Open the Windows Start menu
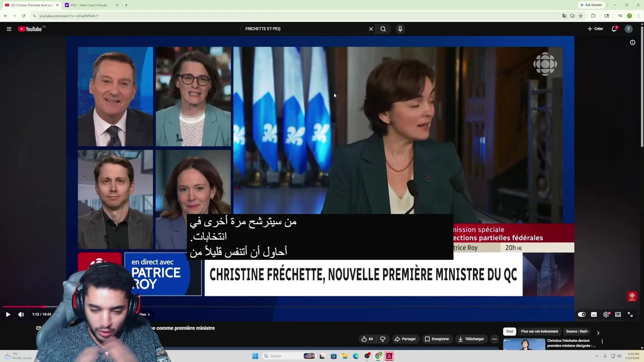This screenshot has height=362, width=644. (255, 356)
